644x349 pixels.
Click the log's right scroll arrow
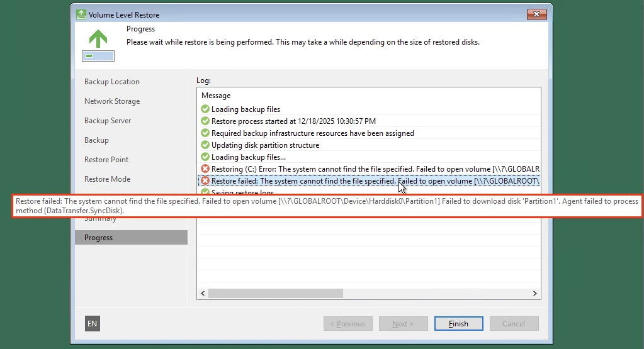click(534, 293)
